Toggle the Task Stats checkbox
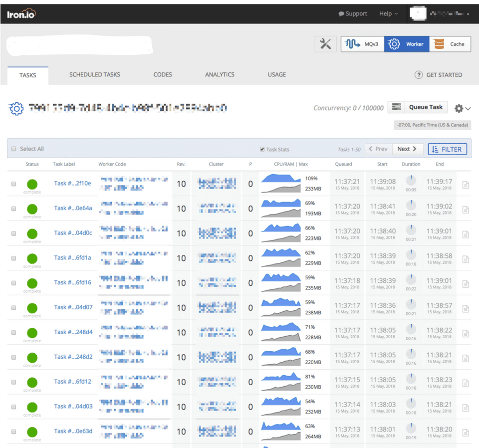This screenshot has height=448, width=479. pos(262,149)
